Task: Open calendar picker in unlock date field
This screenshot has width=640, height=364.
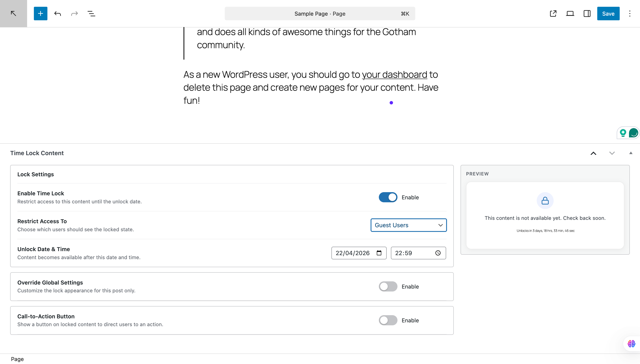Action: pos(379,253)
